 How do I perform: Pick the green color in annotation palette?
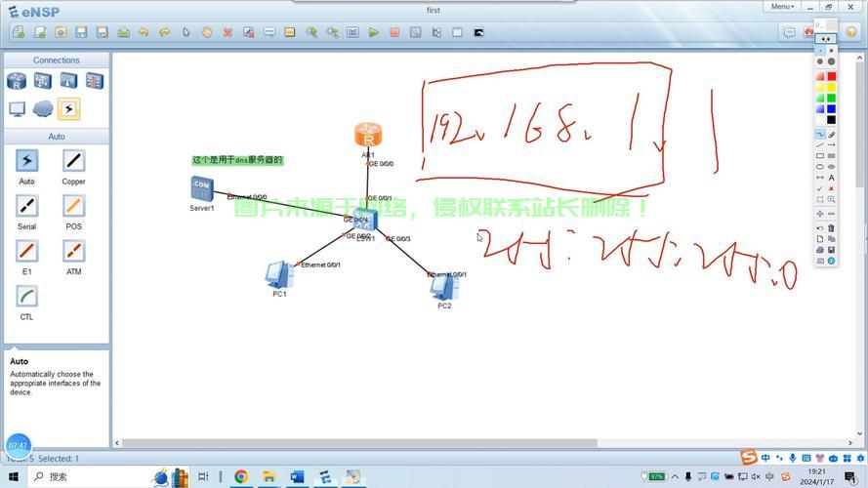click(x=832, y=98)
